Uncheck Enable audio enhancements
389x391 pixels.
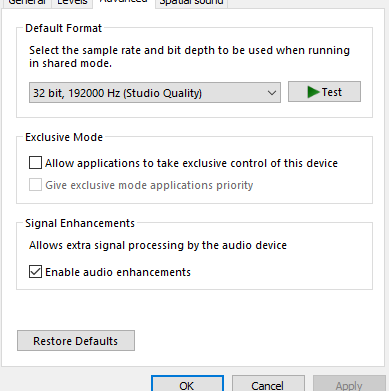(x=35, y=272)
